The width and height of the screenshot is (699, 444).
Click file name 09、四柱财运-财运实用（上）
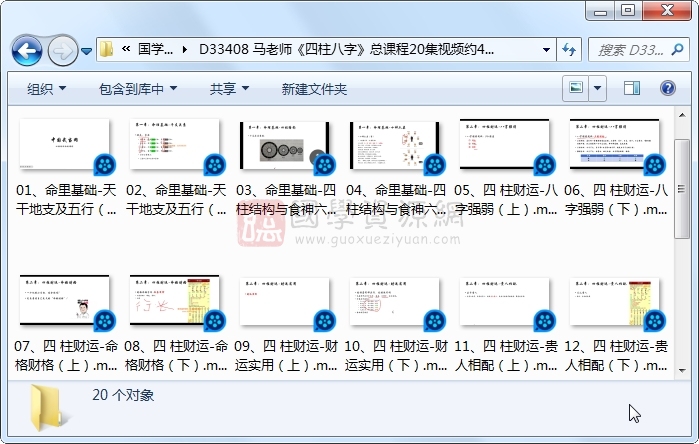286,355
